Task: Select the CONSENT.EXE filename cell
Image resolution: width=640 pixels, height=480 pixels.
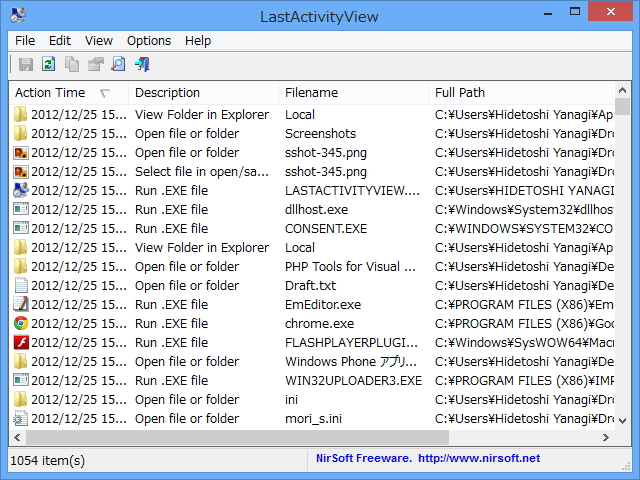Action: (x=326, y=229)
